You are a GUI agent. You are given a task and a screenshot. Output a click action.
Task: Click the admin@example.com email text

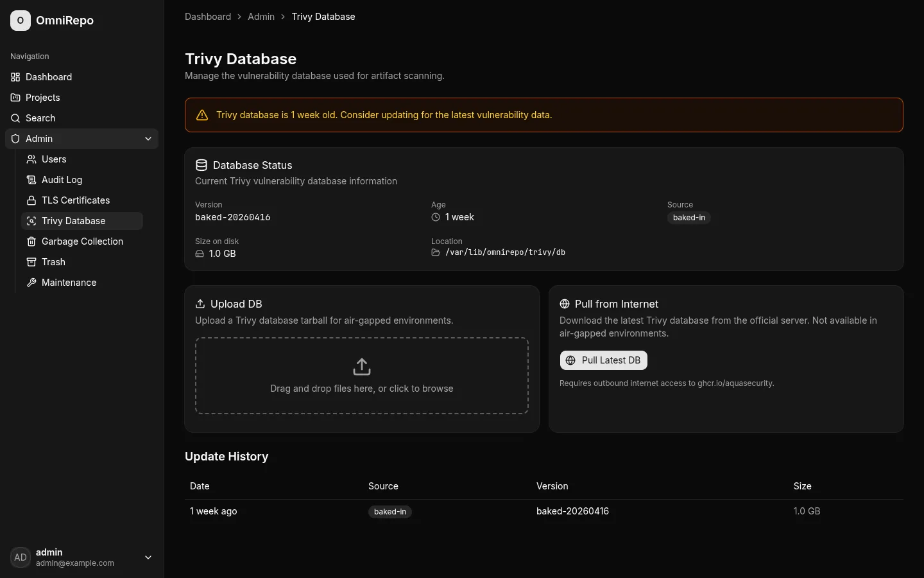(75, 563)
